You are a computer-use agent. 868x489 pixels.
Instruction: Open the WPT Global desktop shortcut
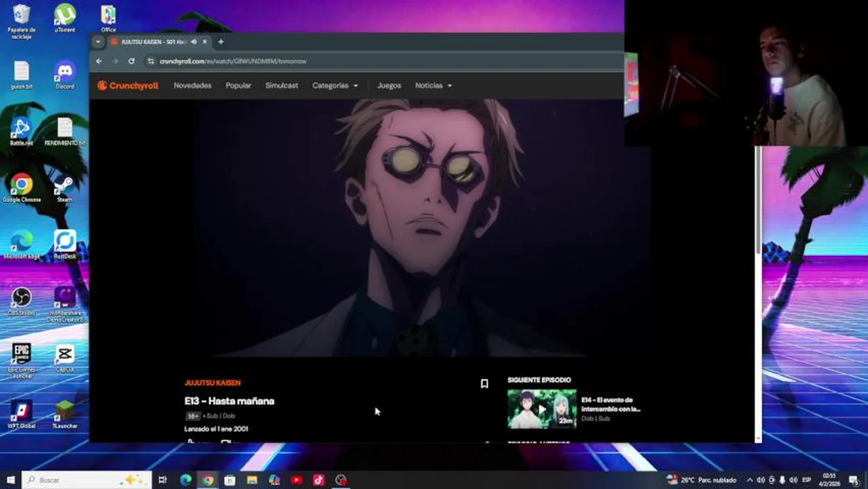(x=22, y=414)
